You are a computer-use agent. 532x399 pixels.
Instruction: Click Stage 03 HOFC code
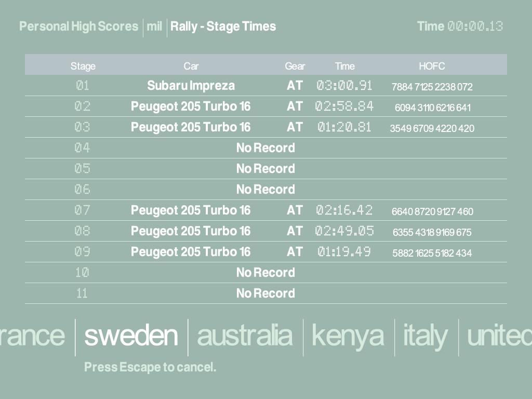[432, 128]
